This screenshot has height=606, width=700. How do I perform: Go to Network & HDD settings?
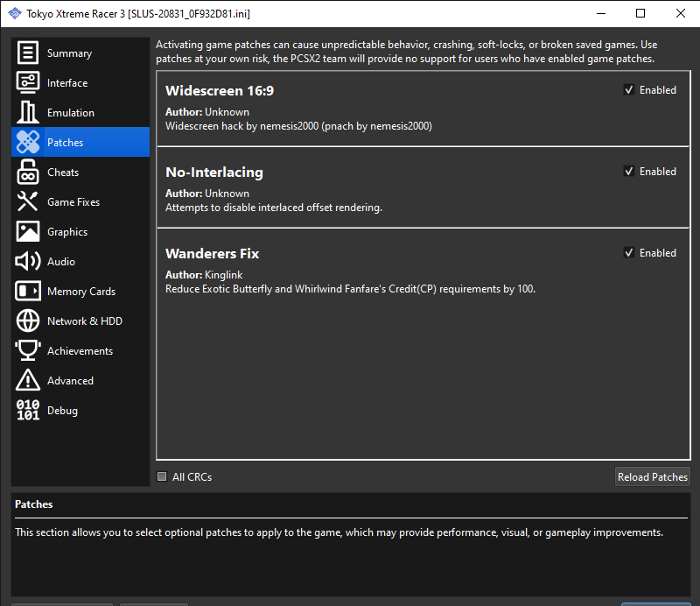(x=80, y=321)
